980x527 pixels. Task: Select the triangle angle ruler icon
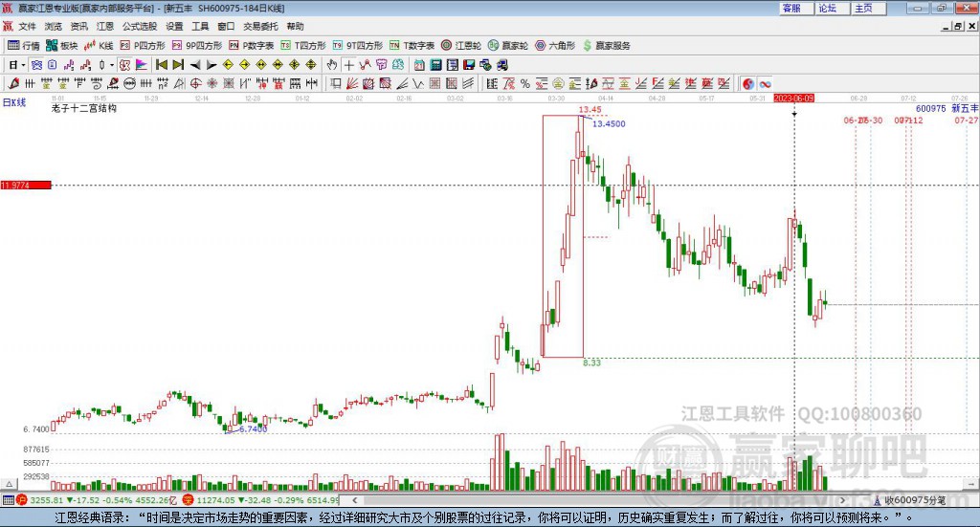coord(179,83)
